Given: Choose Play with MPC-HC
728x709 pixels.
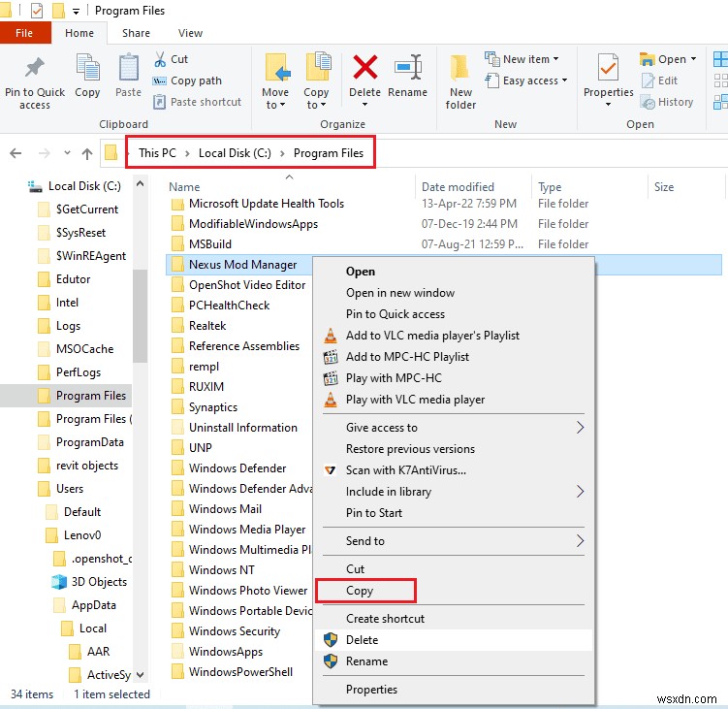Looking at the screenshot, I should pyautogui.click(x=453, y=378).
